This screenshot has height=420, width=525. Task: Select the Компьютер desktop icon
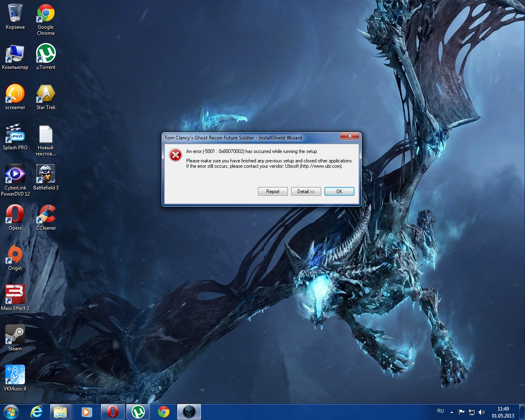pos(15,57)
